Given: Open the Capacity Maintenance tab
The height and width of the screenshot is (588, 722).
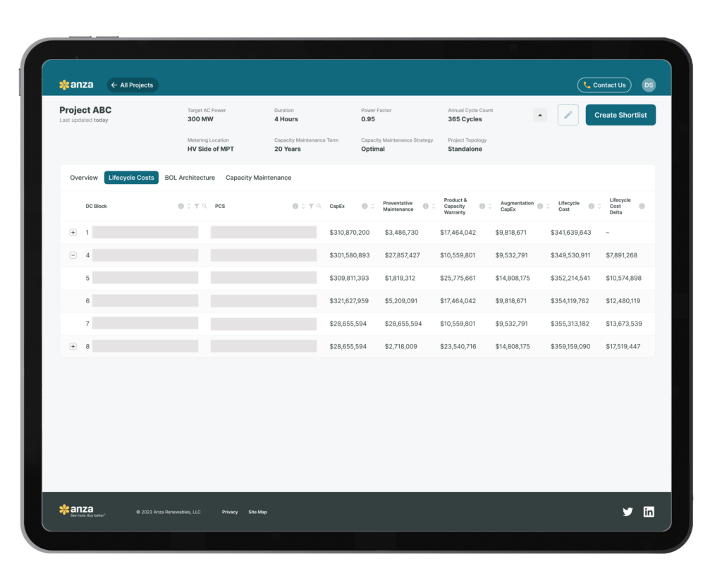Looking at the screenshot, I should 258,178.
